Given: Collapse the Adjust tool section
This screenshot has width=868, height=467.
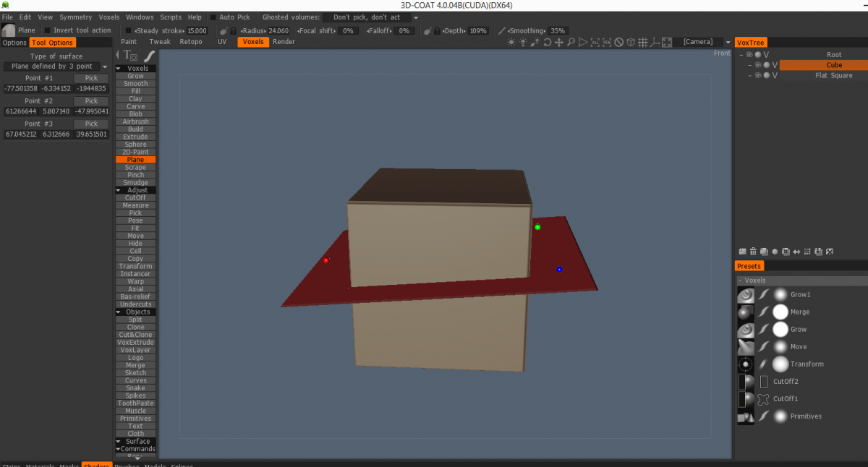Looking at the screenshot, I should click(x=119, y=190).
